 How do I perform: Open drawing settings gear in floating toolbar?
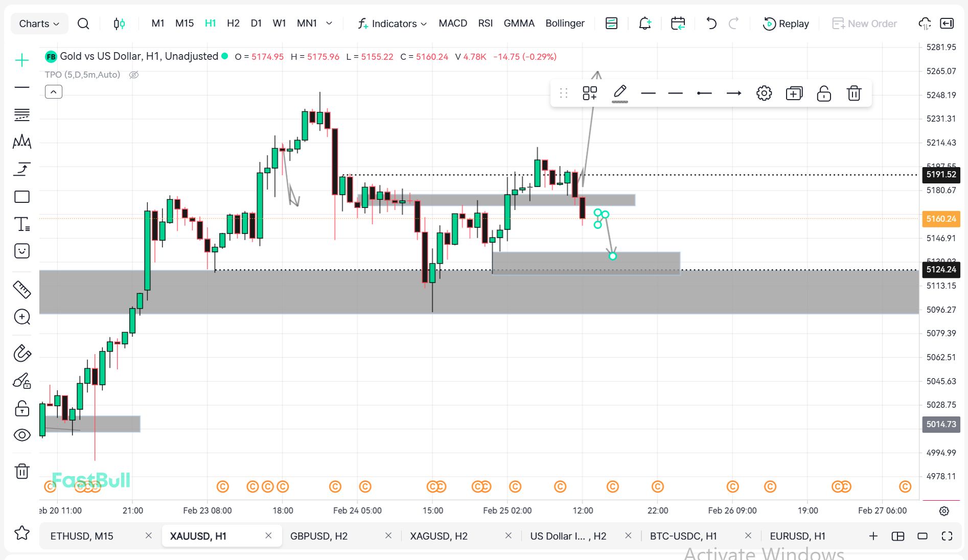click(x=764, y=94)
